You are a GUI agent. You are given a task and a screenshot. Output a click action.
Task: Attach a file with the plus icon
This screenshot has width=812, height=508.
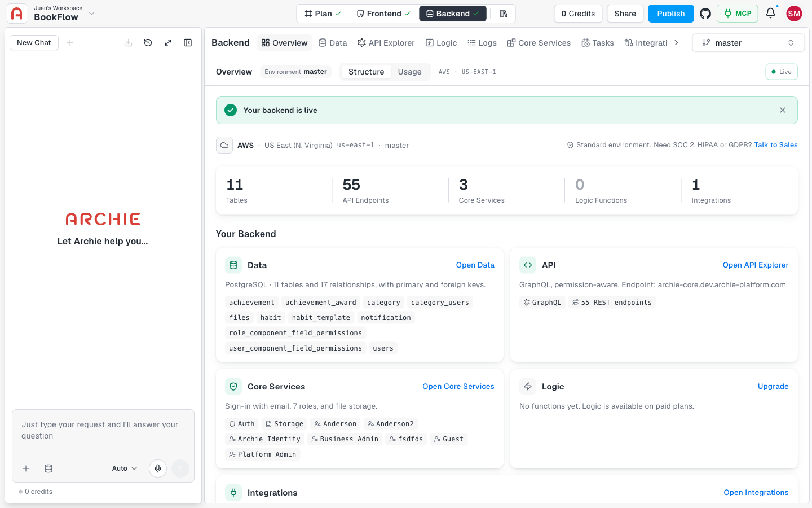tap(26, 468)
